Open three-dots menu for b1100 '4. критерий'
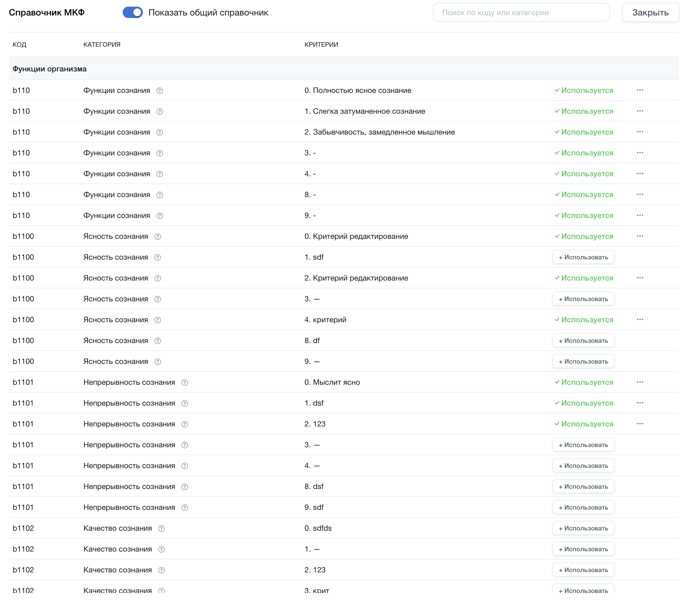This screenshot has height=616, width=691. (639, 319)
